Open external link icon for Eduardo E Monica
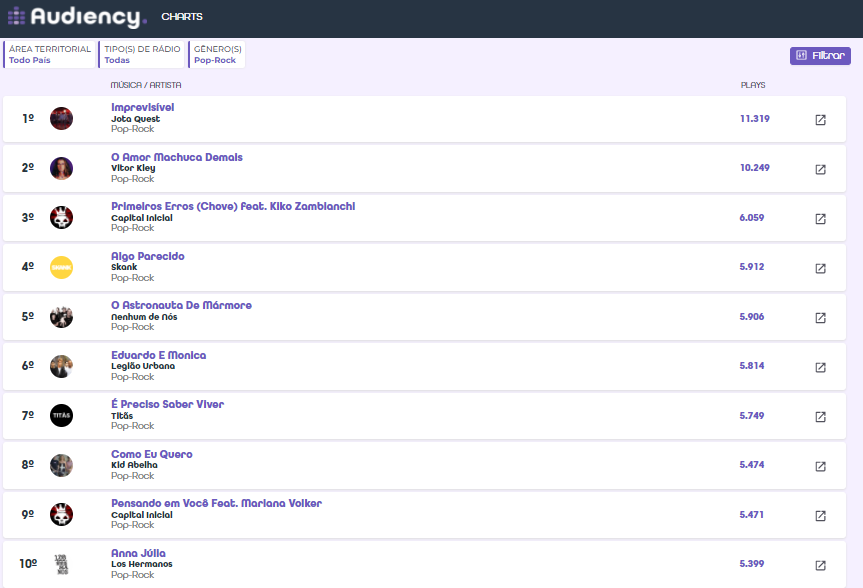This screenshot has width=863, height=588. tap(820, 368)
